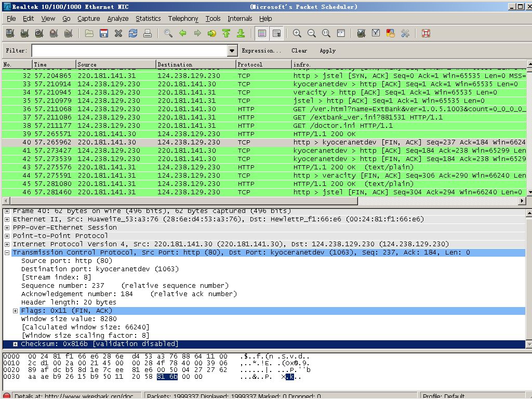
Task: Open the Internals menu
Action: tap(240, 19)
